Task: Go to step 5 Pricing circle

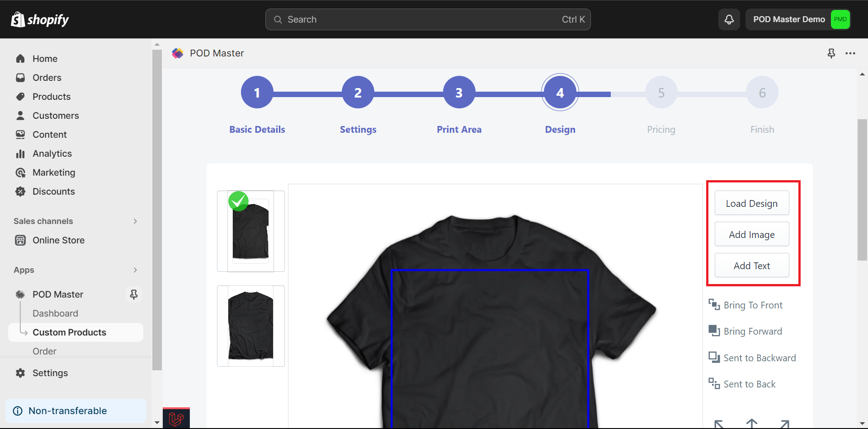Action: 661,93
